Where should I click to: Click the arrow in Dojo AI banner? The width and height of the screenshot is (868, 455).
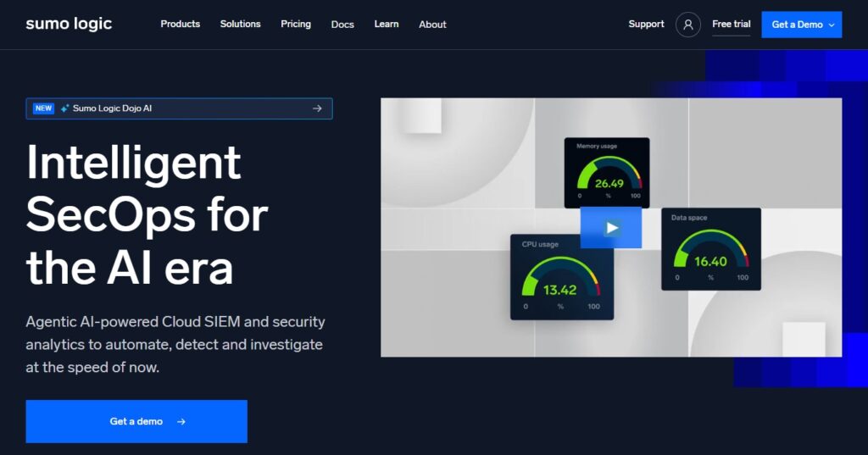click(x=317, y=108)
